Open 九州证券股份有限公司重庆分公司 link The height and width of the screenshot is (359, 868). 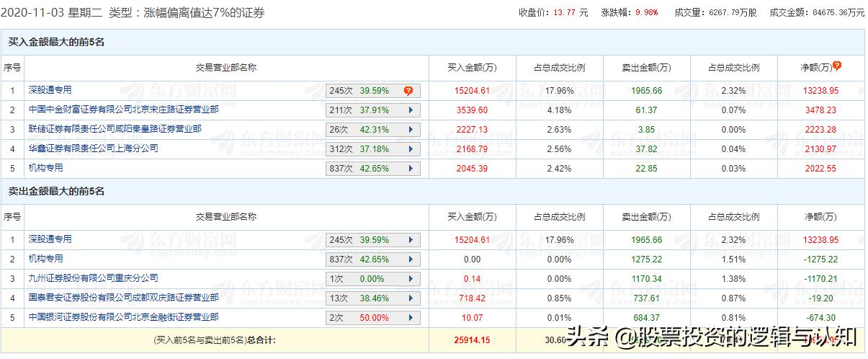point(93,278)
